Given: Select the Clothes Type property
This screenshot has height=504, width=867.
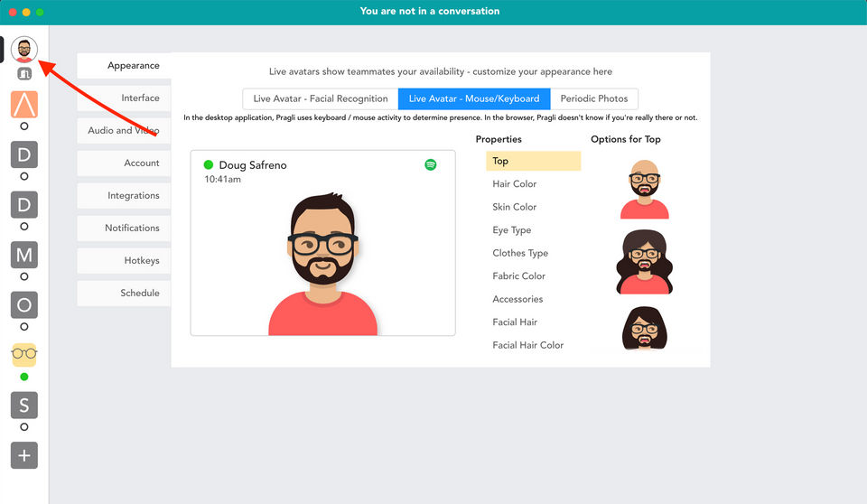Looking at the screenshot, I should (520, 253).
